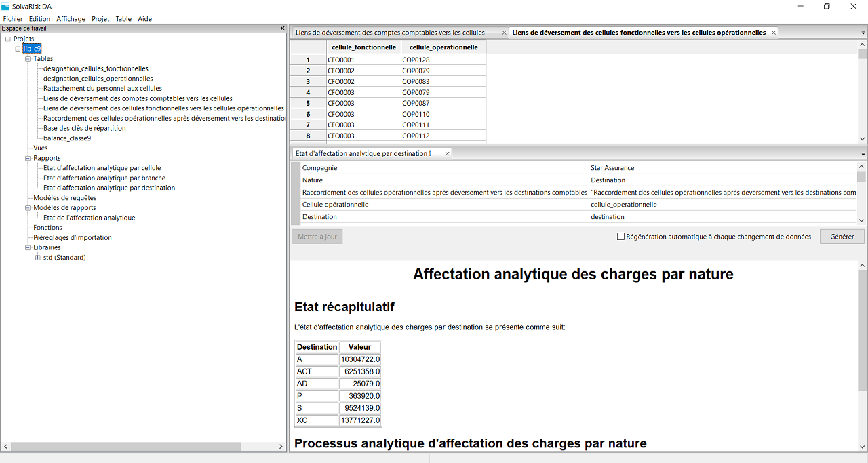The width and height of the screenshot is (868, 463).
Task: Click the workspace horizontal scrollbar right arrow
Action: [x=281, y=447]
